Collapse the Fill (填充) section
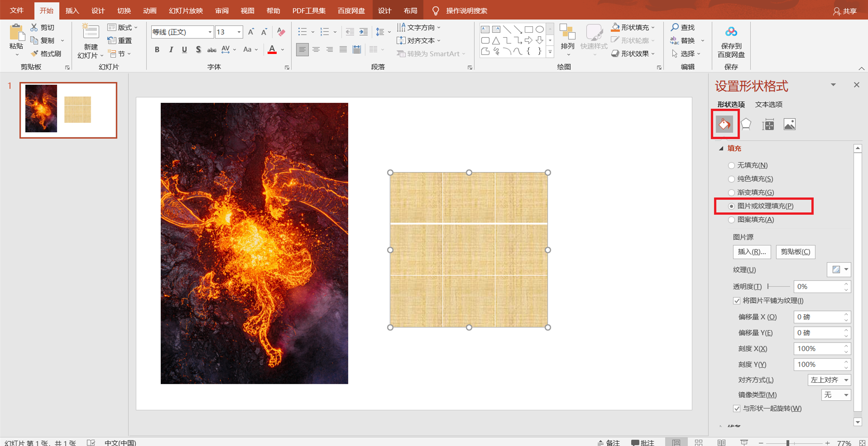Screen dimensions: 868x446 (x=721, y=149)
